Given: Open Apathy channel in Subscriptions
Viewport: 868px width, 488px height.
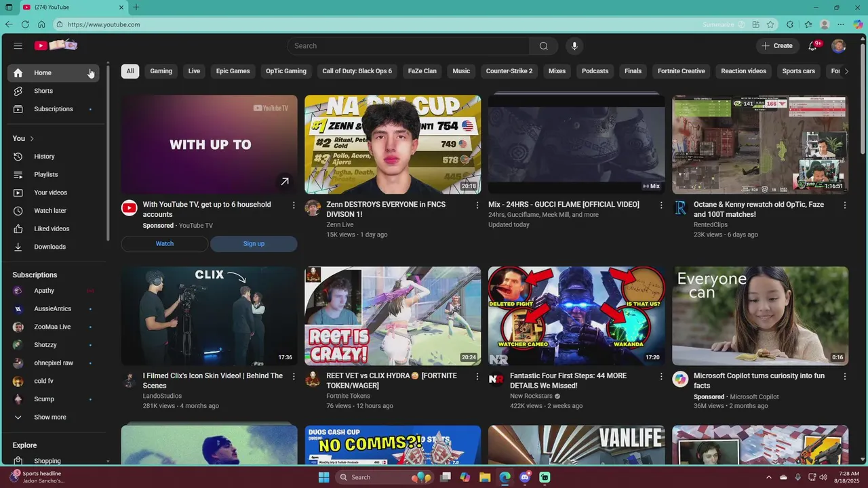Looking at the screenshot, I should coord(53,291).
